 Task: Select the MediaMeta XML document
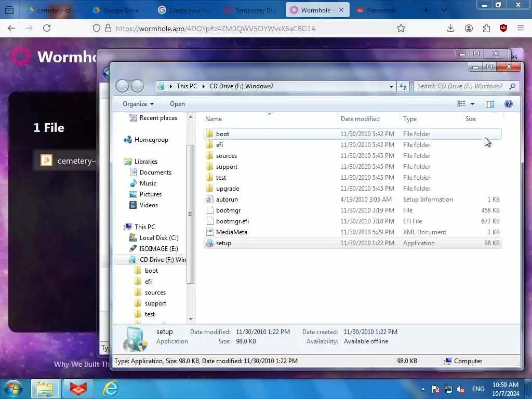pyautogui.click(x=353, y=232)
